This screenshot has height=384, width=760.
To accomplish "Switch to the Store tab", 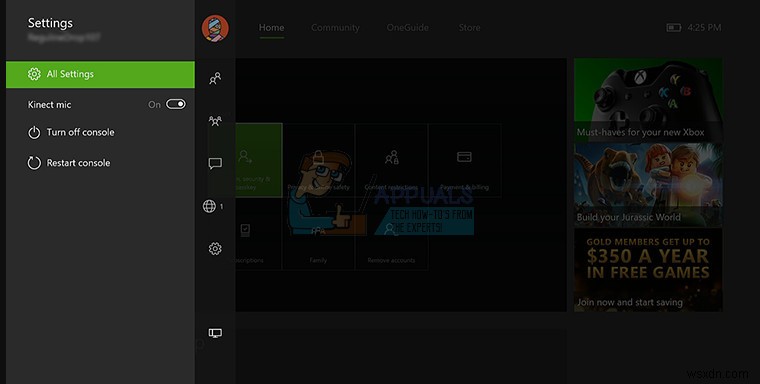I will coord(470,28).
